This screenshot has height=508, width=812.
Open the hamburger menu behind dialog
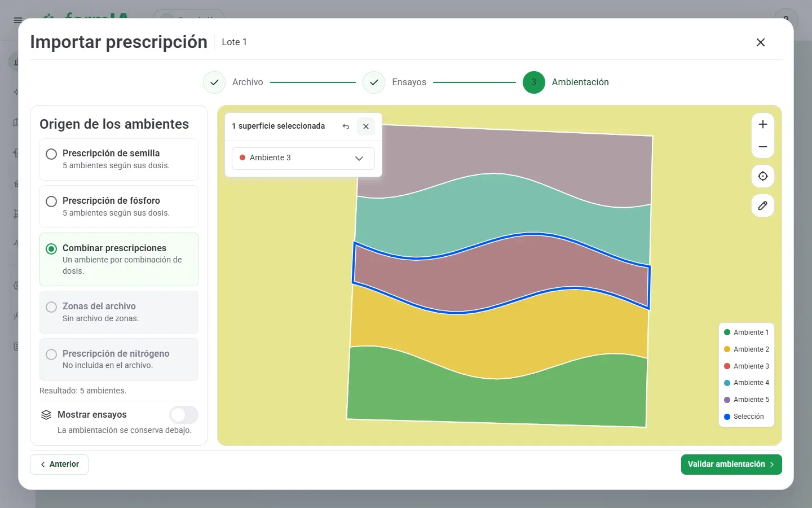click(17, 20)
